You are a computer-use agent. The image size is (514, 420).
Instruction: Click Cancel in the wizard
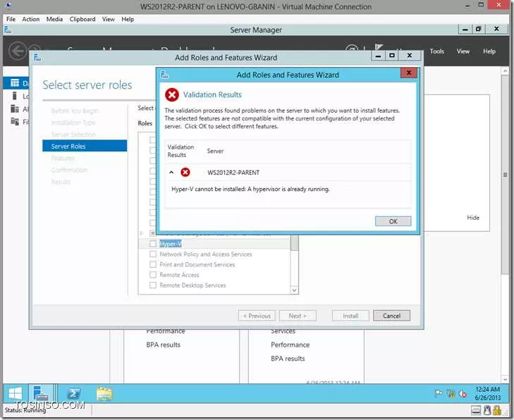[391, 316]
